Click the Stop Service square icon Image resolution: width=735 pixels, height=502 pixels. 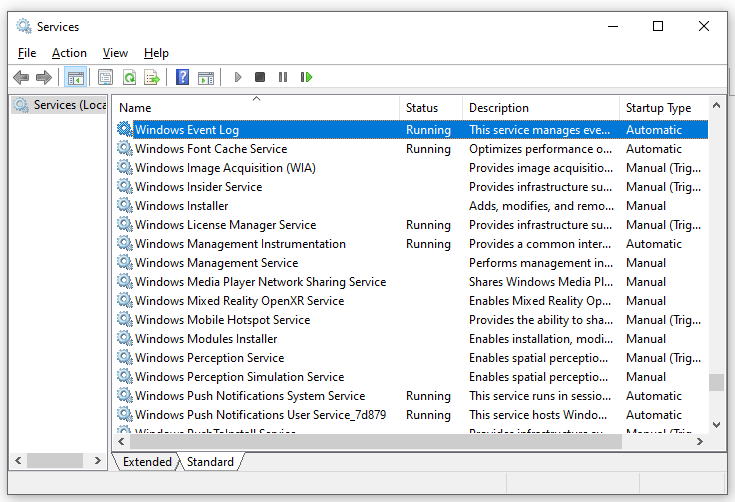pos(260,77)
